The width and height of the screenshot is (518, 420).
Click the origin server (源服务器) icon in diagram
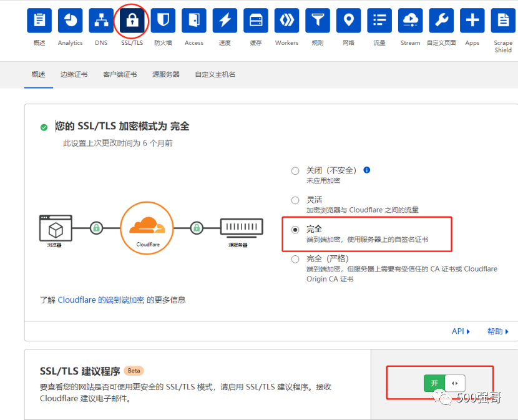[x=242, y=228]
